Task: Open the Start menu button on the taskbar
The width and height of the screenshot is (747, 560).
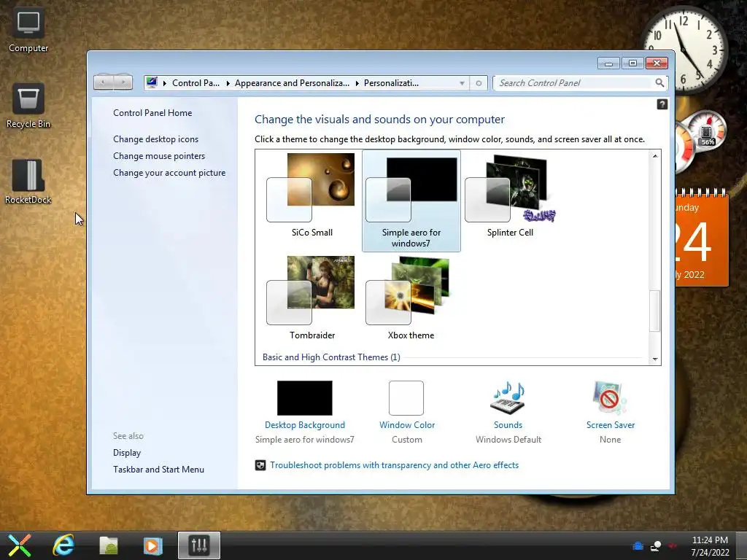Action: [x=20, y=545]
